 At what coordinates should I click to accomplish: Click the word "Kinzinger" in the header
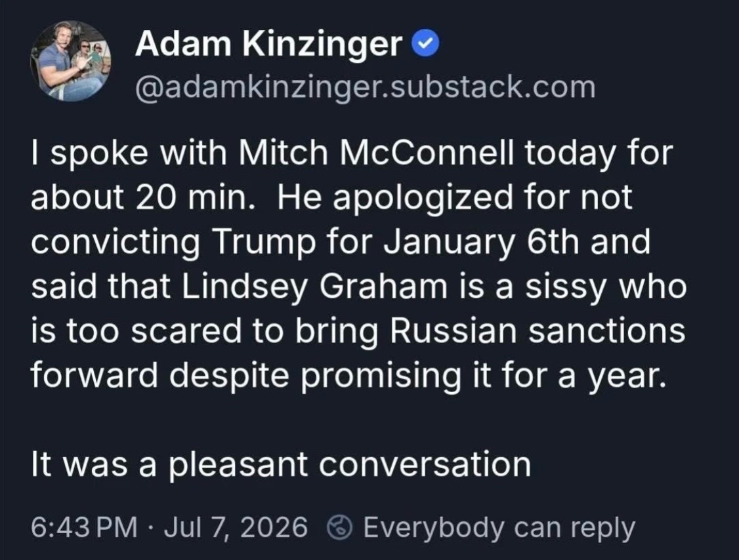pos(323,46)
